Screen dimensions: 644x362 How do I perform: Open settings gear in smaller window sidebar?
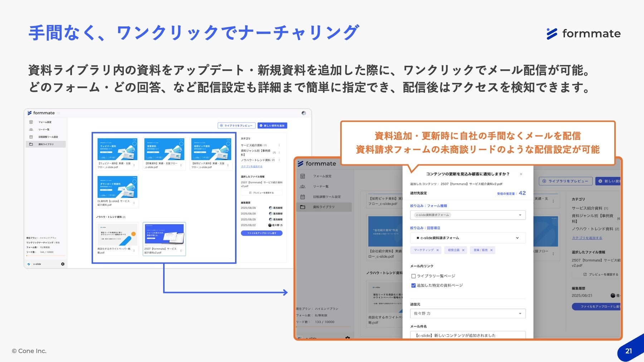coord(63,264)
